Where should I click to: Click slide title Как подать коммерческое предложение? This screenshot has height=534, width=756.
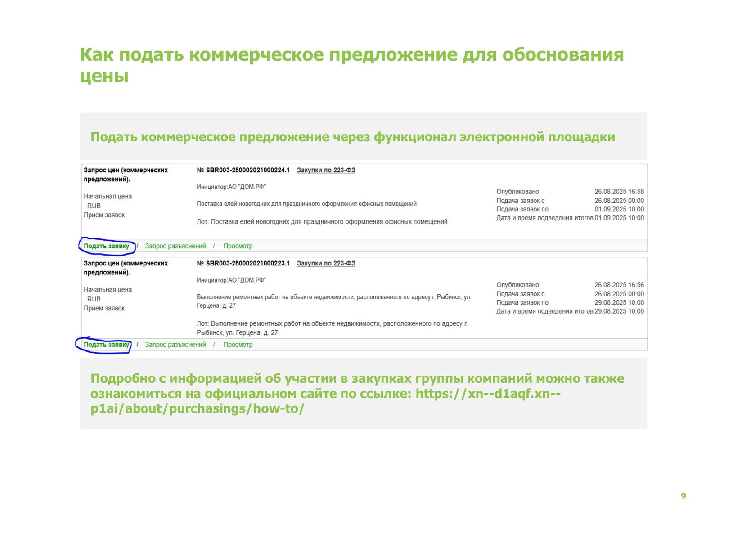(352, 65)
